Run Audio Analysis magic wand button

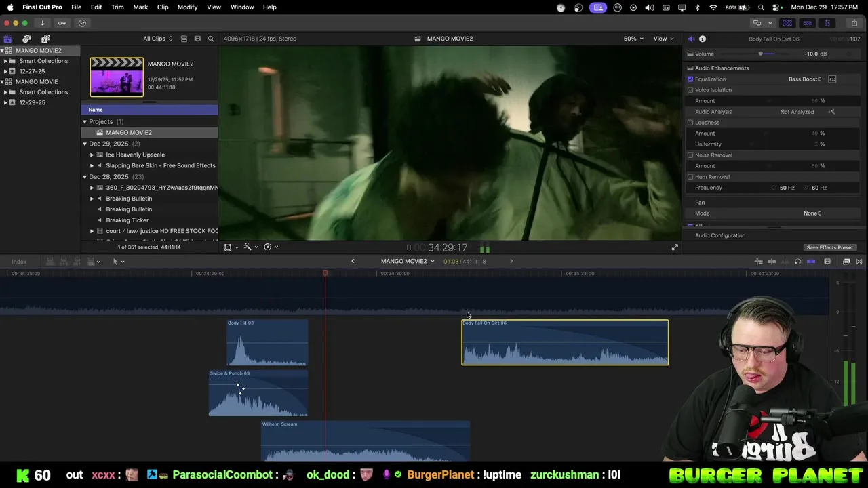832,112
